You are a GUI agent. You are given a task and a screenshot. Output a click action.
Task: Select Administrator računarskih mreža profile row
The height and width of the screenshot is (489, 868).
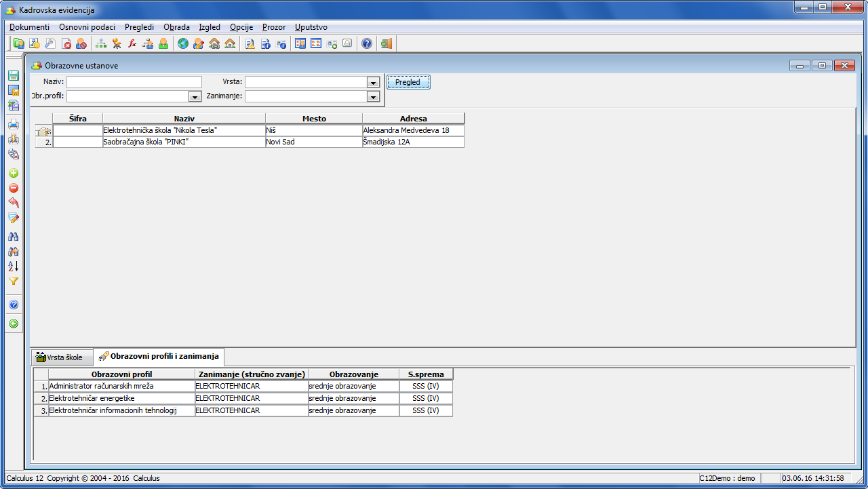click(243, 386)
